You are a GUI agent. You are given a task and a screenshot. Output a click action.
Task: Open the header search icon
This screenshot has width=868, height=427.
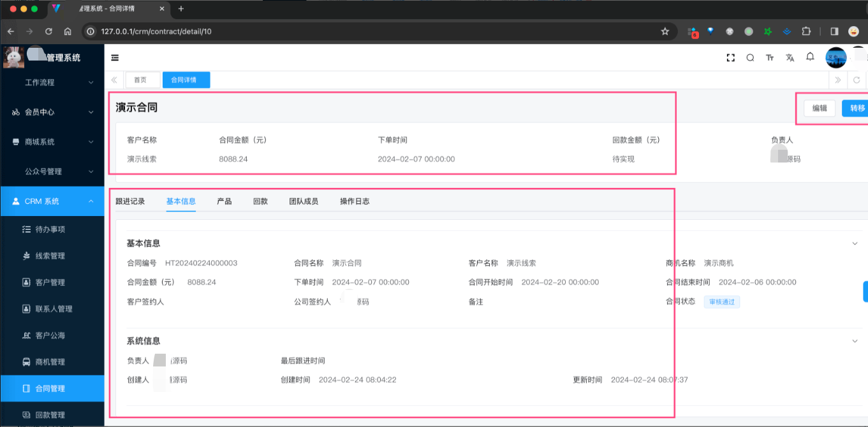(750, 57)
